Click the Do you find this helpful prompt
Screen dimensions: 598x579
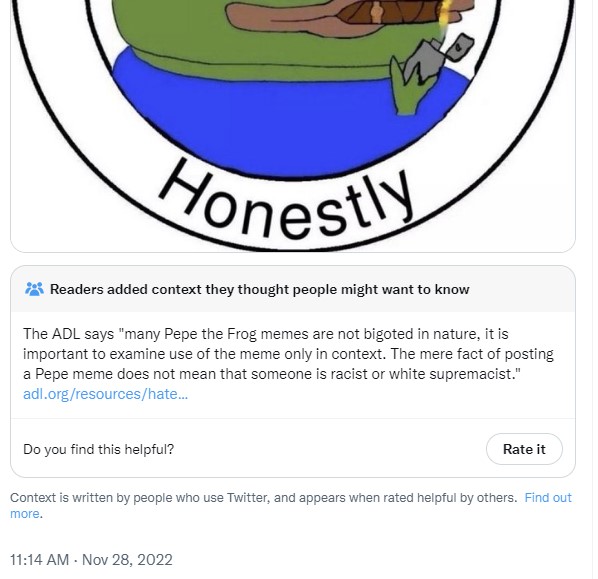(98, 449)
